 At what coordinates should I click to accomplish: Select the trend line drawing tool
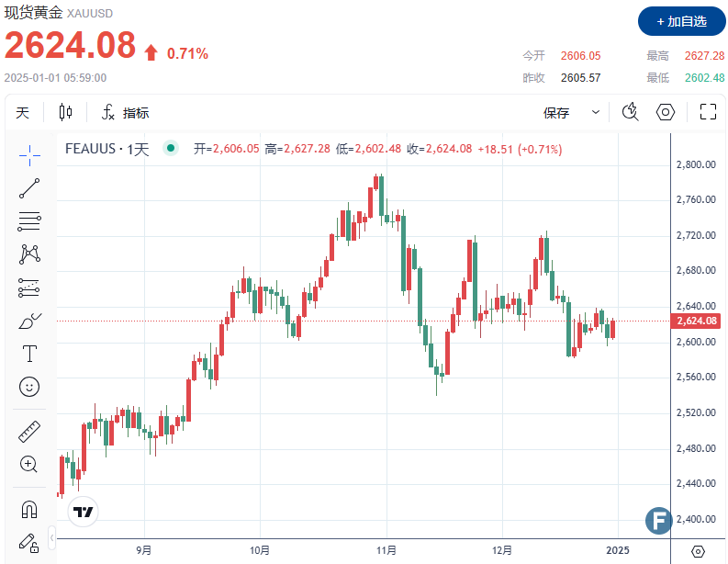pos(29,187)
